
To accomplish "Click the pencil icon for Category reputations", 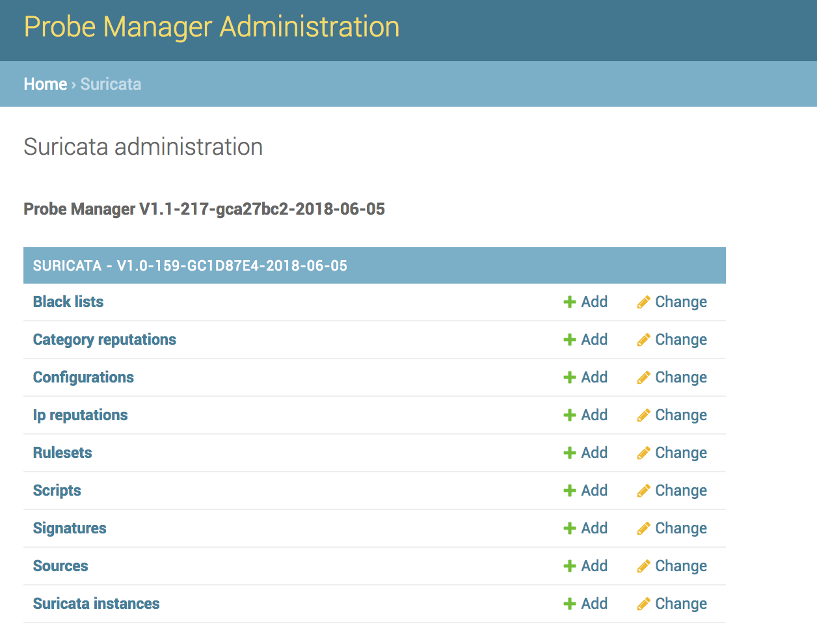I will 643,340.
